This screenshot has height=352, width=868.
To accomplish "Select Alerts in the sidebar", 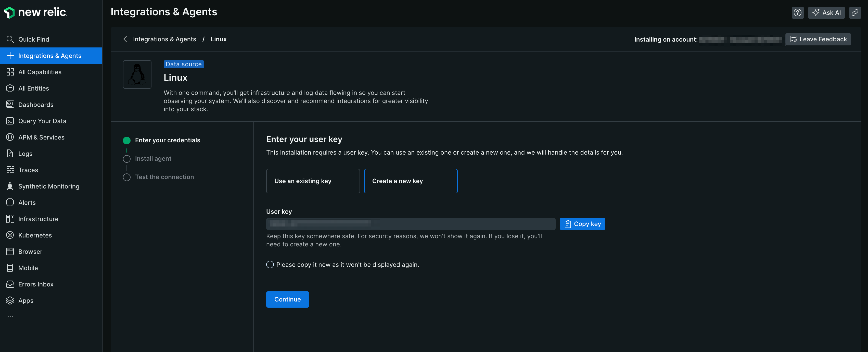I will [x=27, y=202].
